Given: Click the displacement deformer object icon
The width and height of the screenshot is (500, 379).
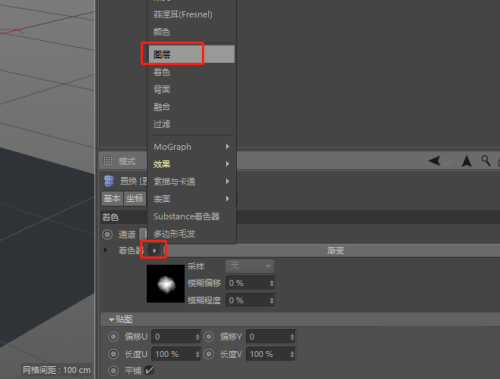Looking at the screenshot, I should [x=109, y=181].
